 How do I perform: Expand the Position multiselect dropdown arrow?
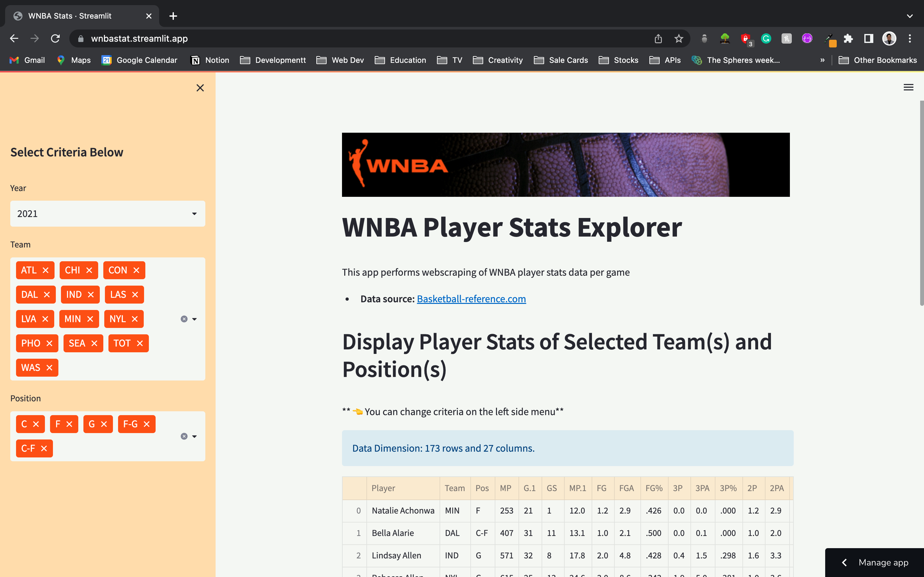click(x=194, y=436)
